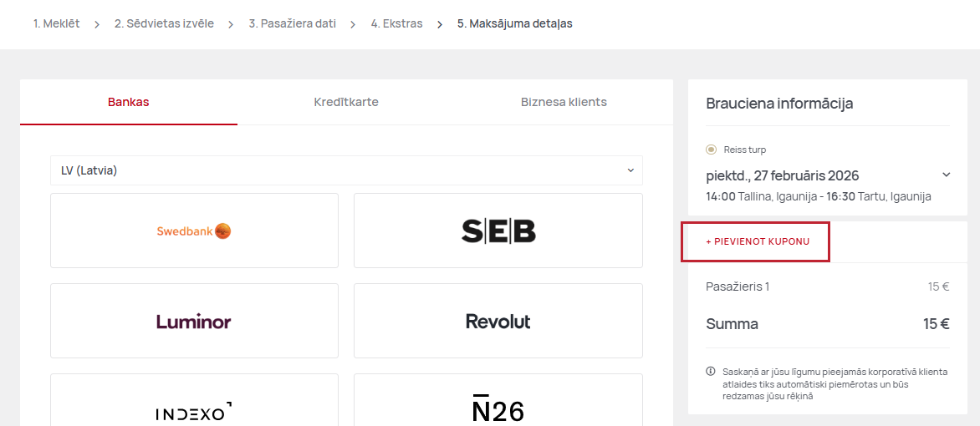Return to 2. Sēdvietas izvēle step

point(164,24)
